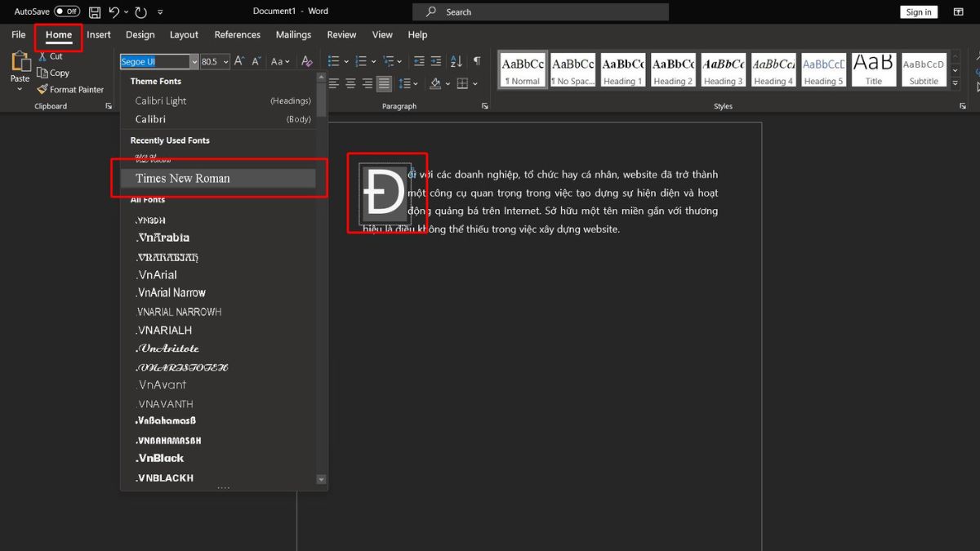The width and height of the screenshot is (980, 551).
Task: Apply the Title style
Action: pyautogui.click(x=874, y=70)
